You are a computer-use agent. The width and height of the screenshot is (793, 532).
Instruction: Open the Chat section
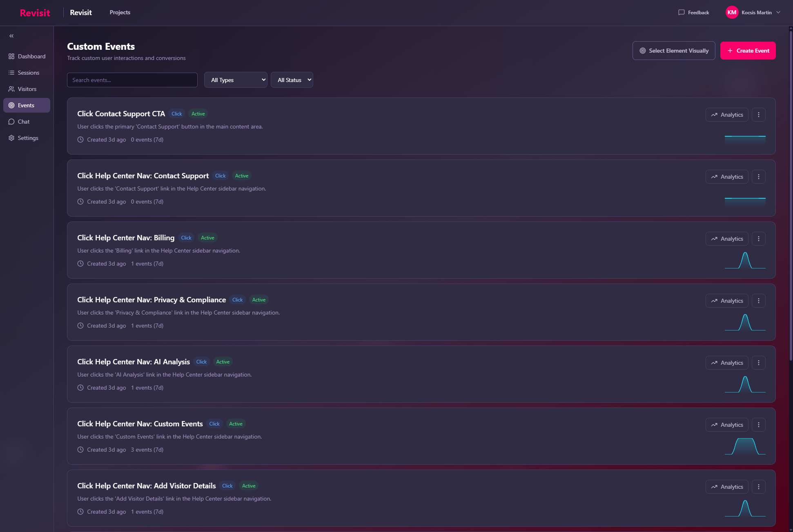click(23, 122)
